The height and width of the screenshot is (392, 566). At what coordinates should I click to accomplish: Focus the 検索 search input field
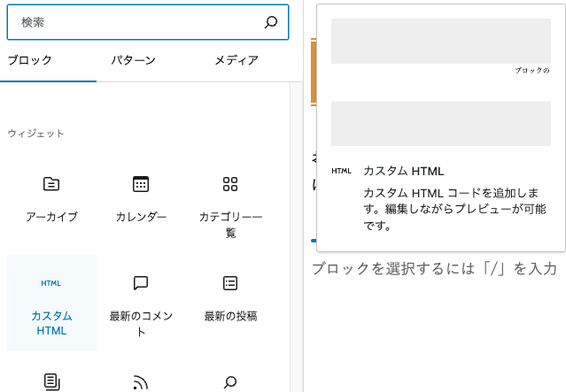[148, 22]
